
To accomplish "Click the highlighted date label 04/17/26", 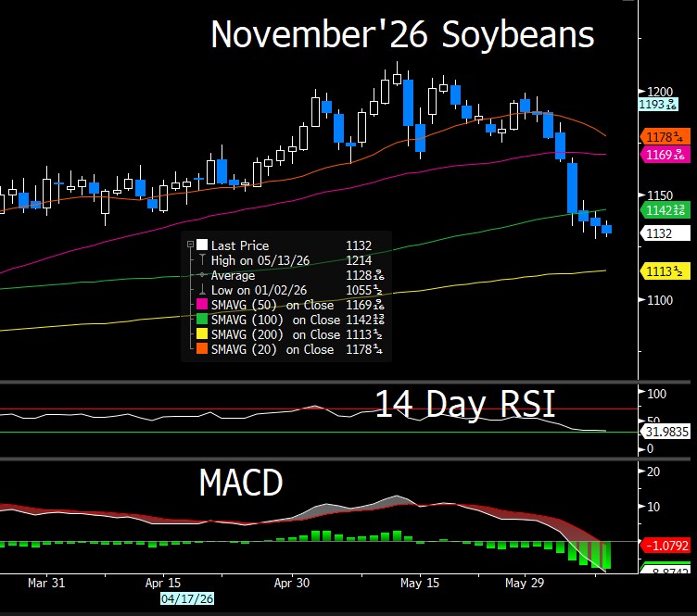I will [187, 598].
